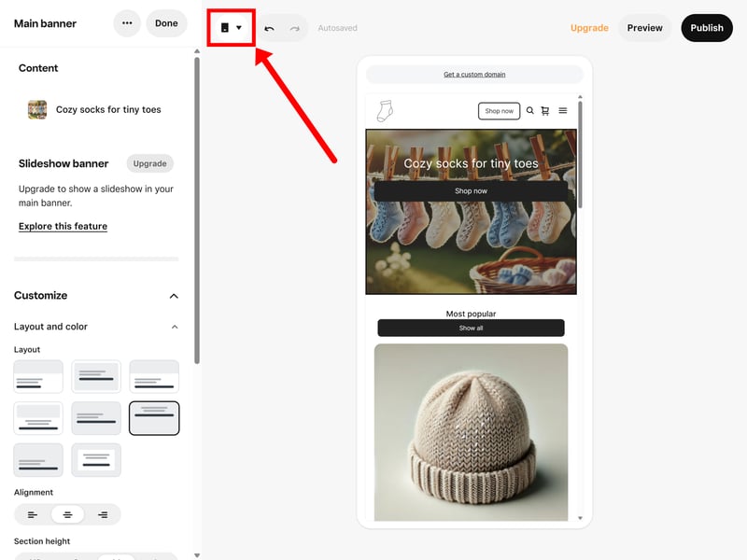The width and height of the screenshot is (747, 560).
Task: Open the hamburger menu in store preview
Action: (562, 111)
